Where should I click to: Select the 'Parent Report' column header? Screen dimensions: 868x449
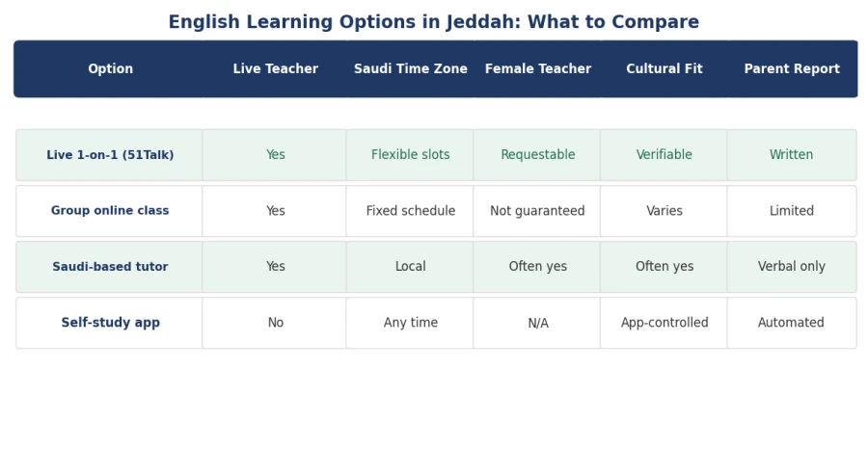point(792,68)
